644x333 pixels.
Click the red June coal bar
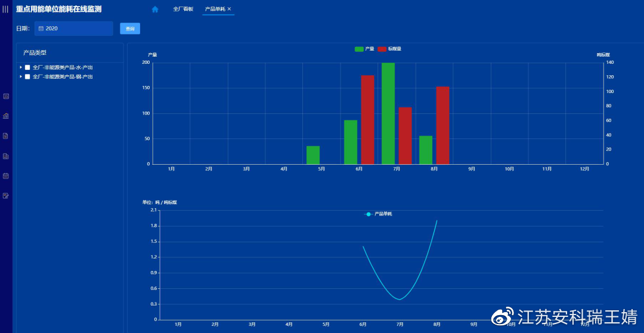367,119
